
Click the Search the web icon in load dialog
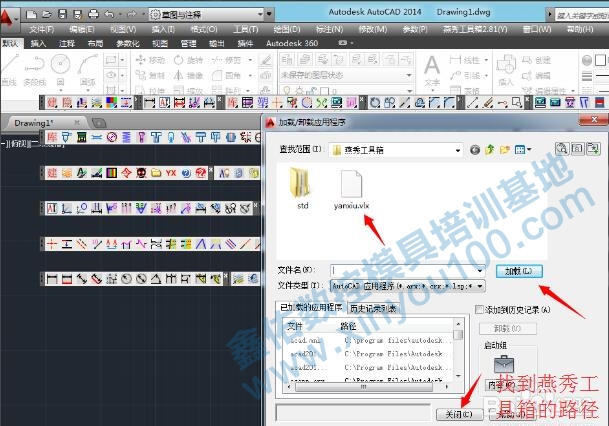click(x=562, y=149)
